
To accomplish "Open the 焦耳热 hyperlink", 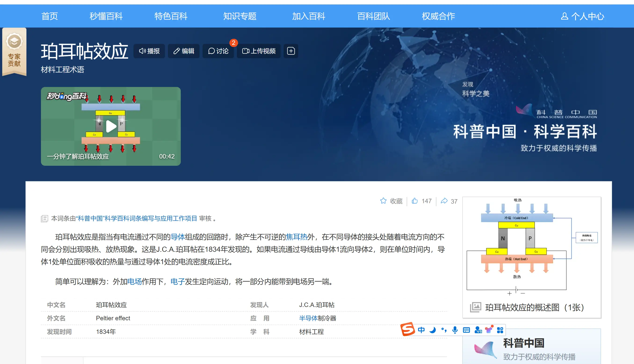I will coord(297,237).
